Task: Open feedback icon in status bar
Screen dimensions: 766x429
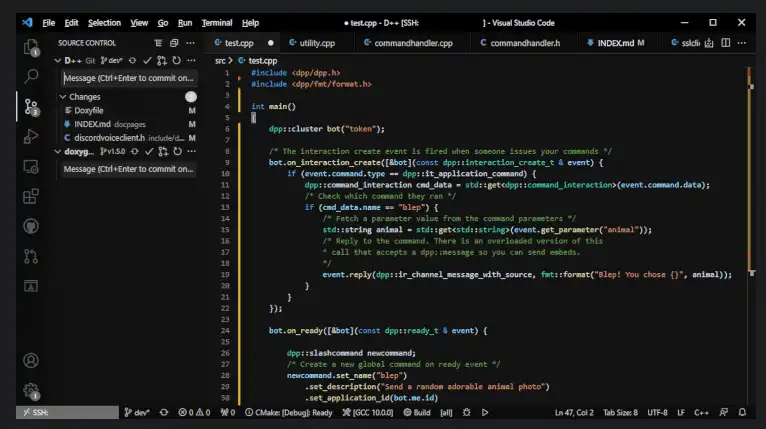Action: pos(723,412)
